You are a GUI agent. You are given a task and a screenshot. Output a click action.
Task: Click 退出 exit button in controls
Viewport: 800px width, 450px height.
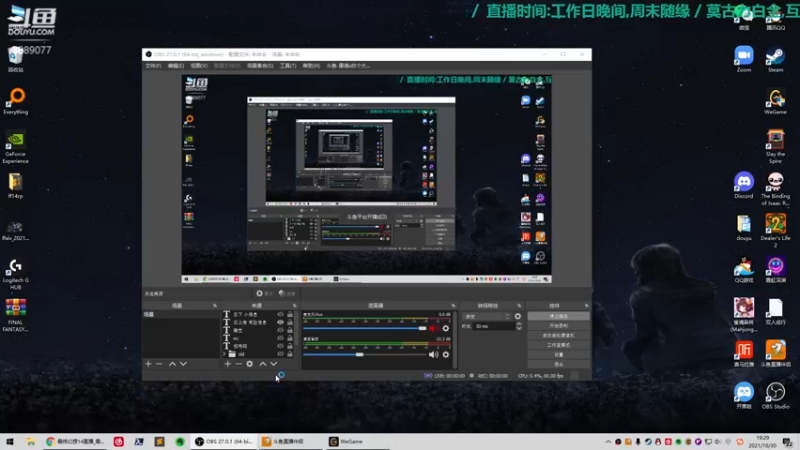(559, 364)
